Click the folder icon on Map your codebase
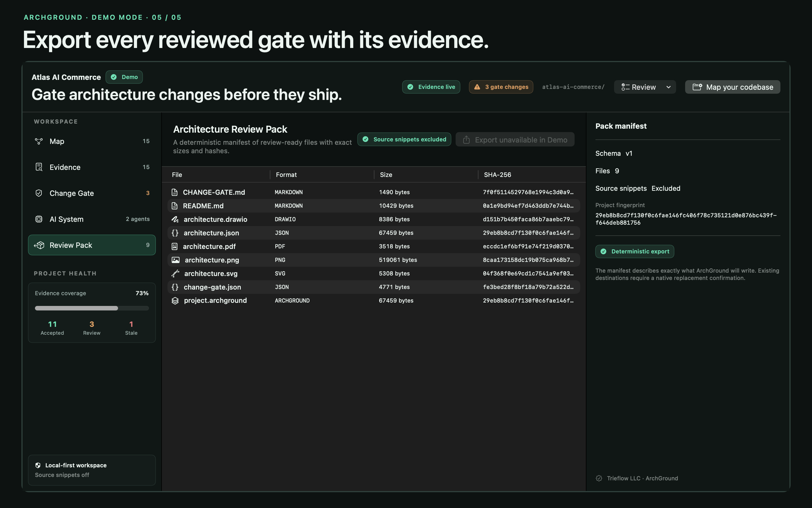812x508 pixels. point(697,87)
